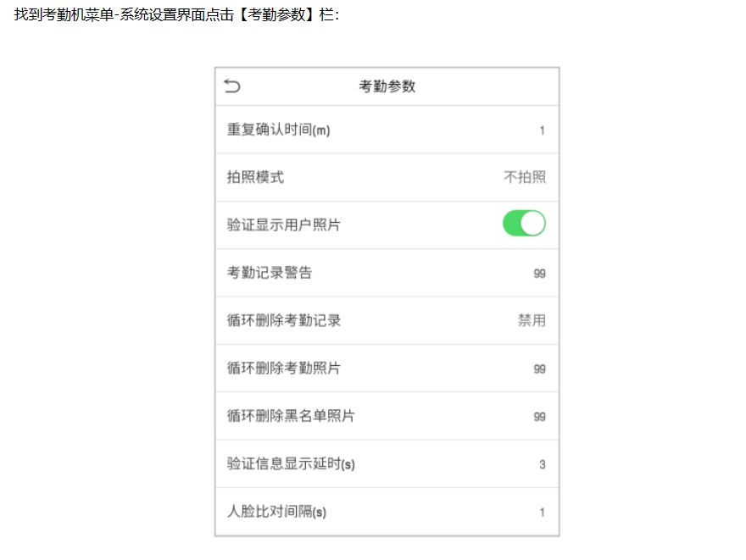The width and height of the screenshot is (746, 560).
Task: Open the 循环删除考勤照片 setting
Action: point(387,369)
